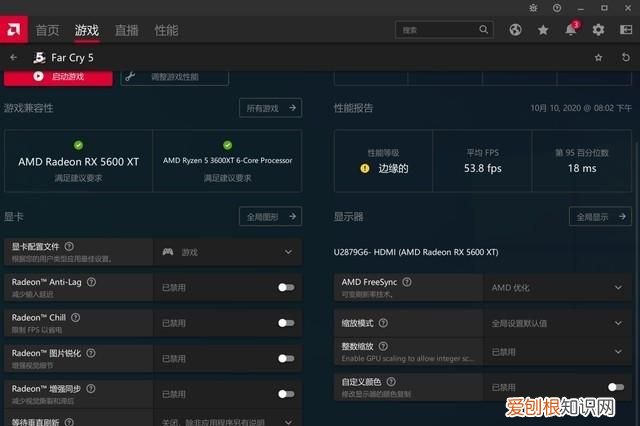Image resolution: width=640 pixels, height=426 pixels.
Task: Switch to the 性能 performance tab
Action: click(166, 30)
